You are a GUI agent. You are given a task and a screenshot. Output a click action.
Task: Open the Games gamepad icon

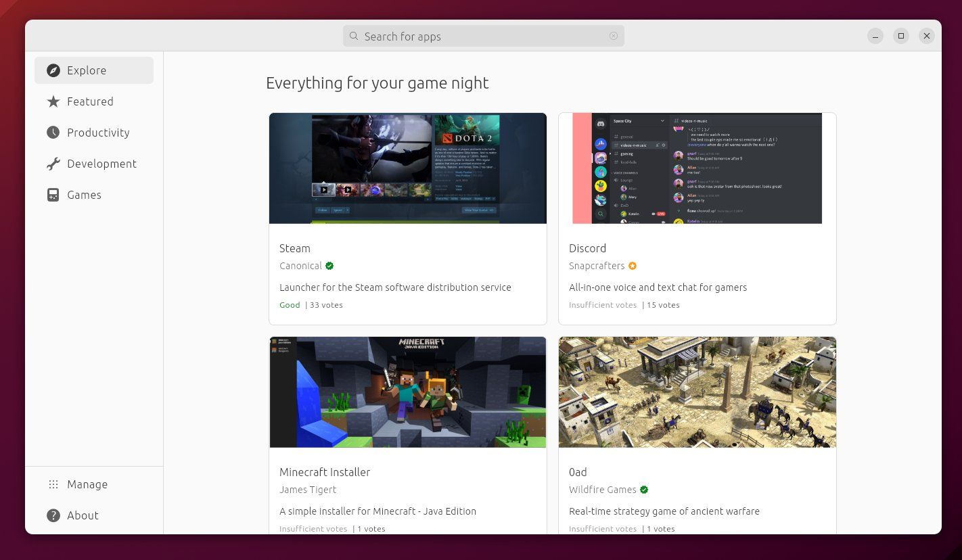pos(53,195)
